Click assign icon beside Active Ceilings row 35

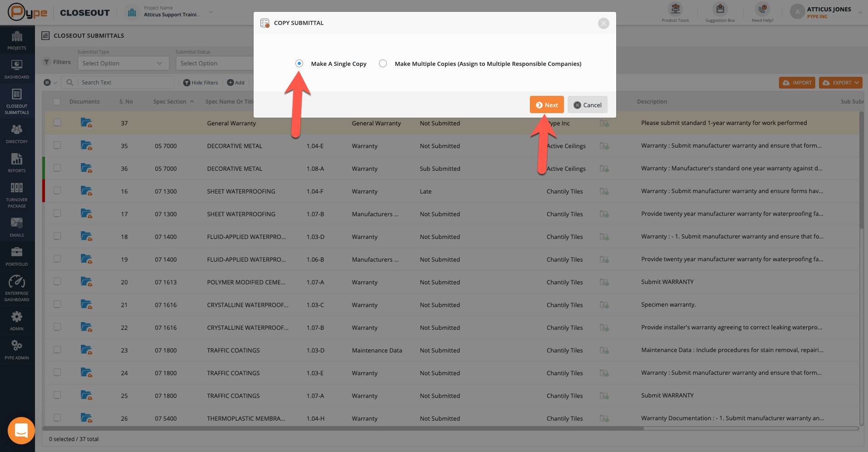(x=604, y=146)
